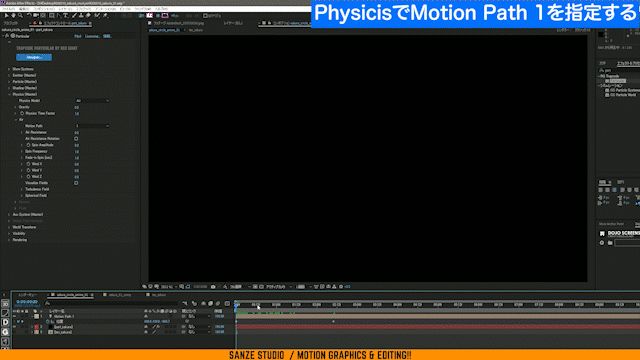Image resolution: width=640 pixels, height=360 pixels.
Task: Select the Clone Stamp tool
Action: (x=81, y=16)
